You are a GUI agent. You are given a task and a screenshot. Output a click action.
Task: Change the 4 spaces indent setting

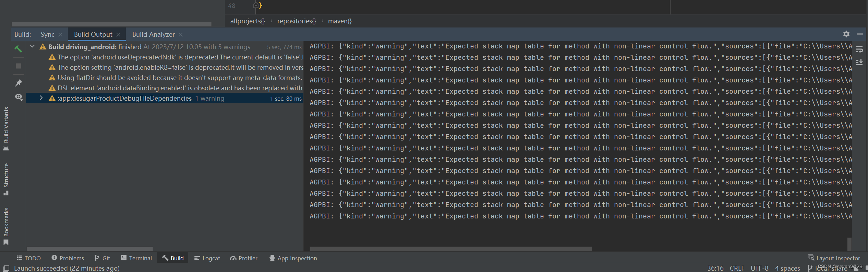(x=787, y=268)
